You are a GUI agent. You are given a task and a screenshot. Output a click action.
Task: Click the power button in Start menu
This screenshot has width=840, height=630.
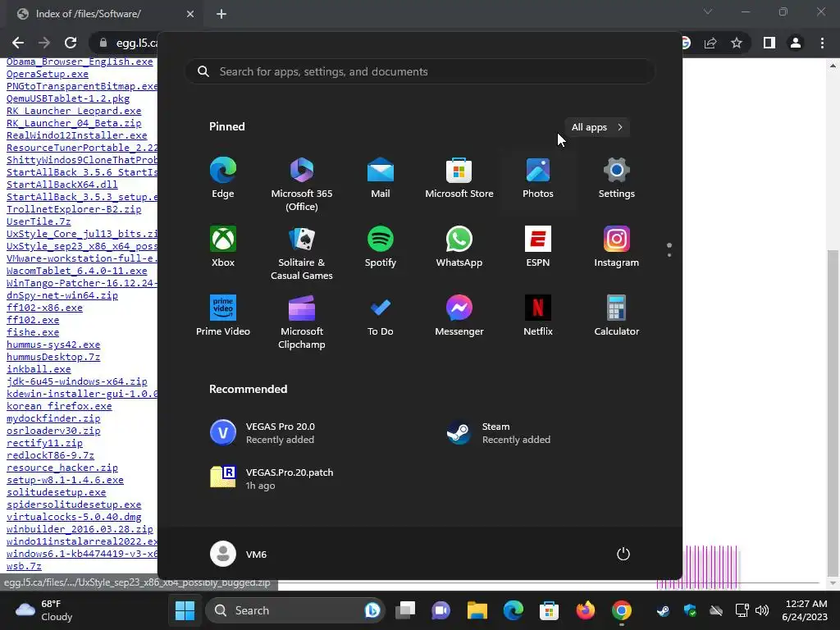tap(623, 554)
